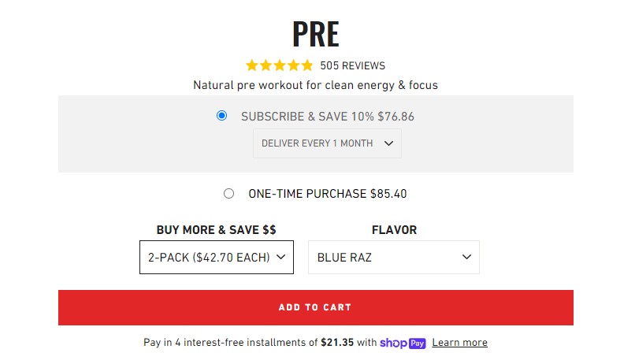The width and height of the screenshot is (635, 364).
Task: Click the Buy More & Save $$ heading
Action: (216, 230)
